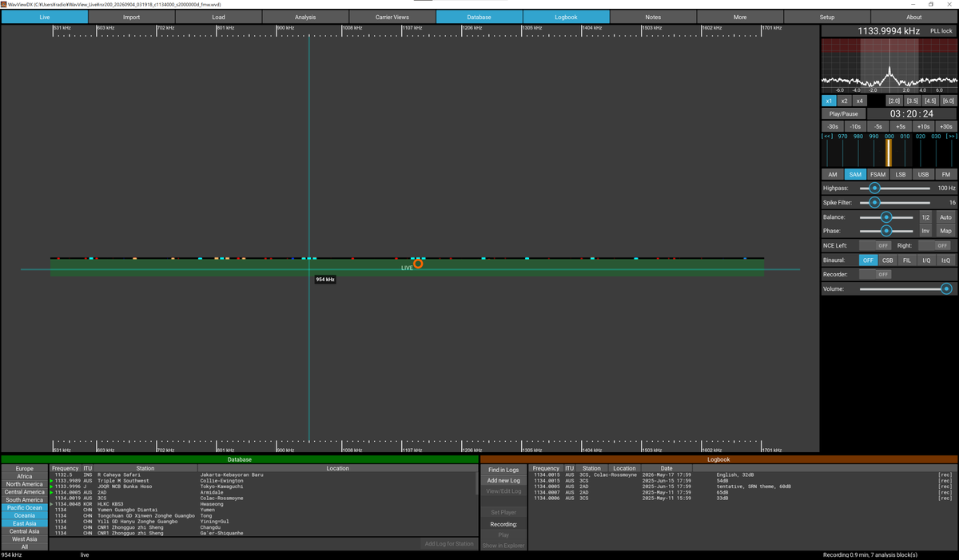The width and height of the screenshot is (959, 560).
Task: Step tuning up with the [>>] arrow
Action: pyautogui.click(x=951, y=137)
